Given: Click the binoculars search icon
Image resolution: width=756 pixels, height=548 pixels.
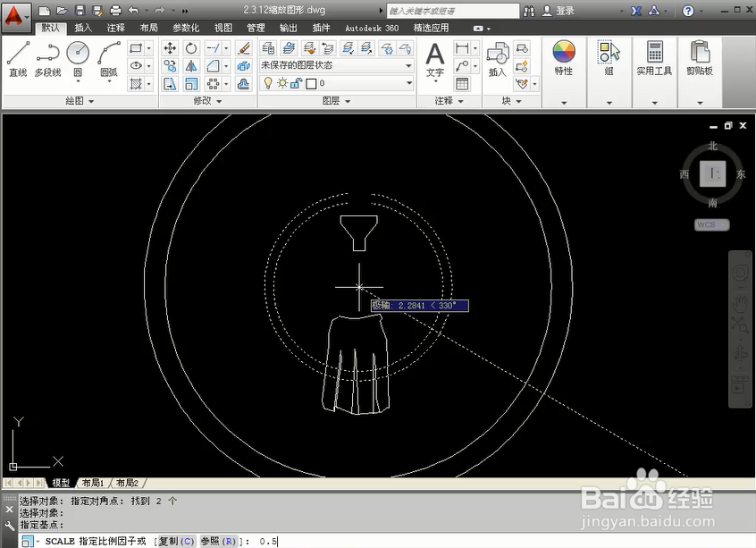Looking at the screenshot, I should 529,11.
